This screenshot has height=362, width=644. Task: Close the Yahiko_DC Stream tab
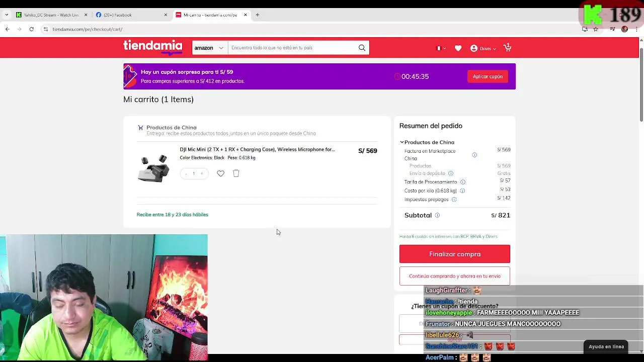click(86, 15)
